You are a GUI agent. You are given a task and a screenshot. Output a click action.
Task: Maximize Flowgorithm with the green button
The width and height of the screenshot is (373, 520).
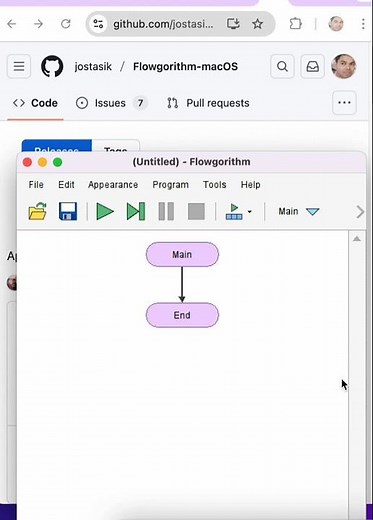pyautogui.click(x=58, y=162)
